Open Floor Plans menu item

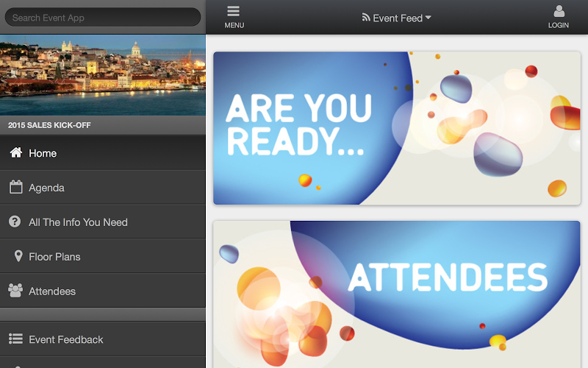pos(103,256)
